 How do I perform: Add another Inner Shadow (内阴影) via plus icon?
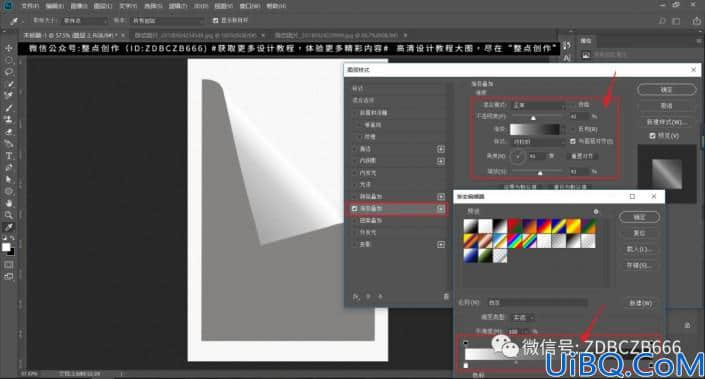coord(441,161)
